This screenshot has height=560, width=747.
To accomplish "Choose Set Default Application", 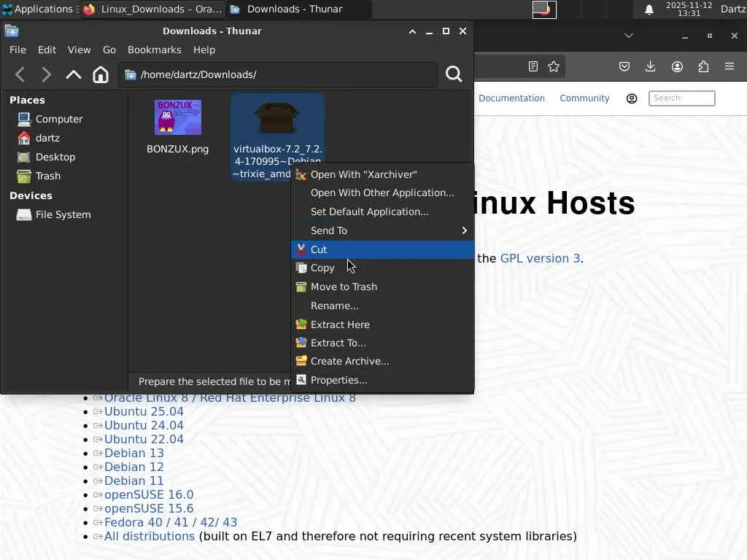I will coord(382,212).
